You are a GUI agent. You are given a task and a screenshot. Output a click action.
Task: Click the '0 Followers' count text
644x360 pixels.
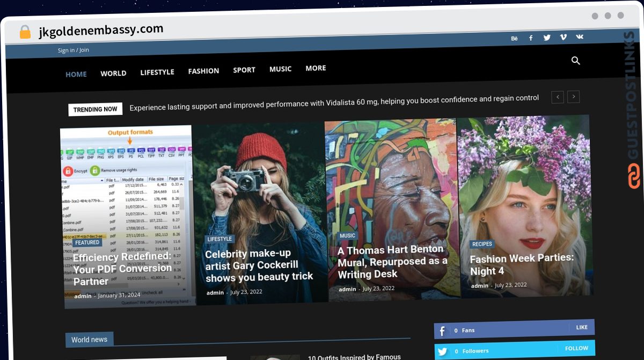click(x=471, y=351)
